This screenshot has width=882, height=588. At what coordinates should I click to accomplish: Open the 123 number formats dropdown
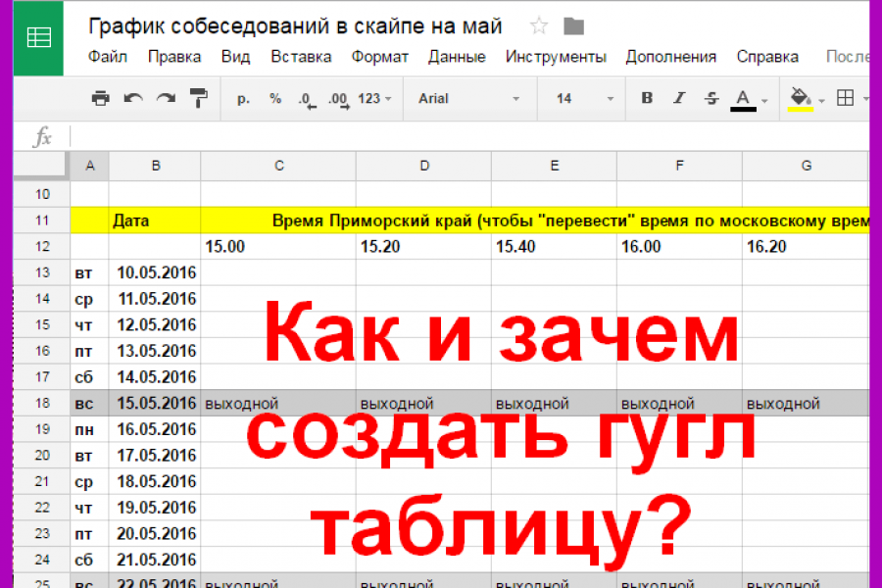click(374, 98)
